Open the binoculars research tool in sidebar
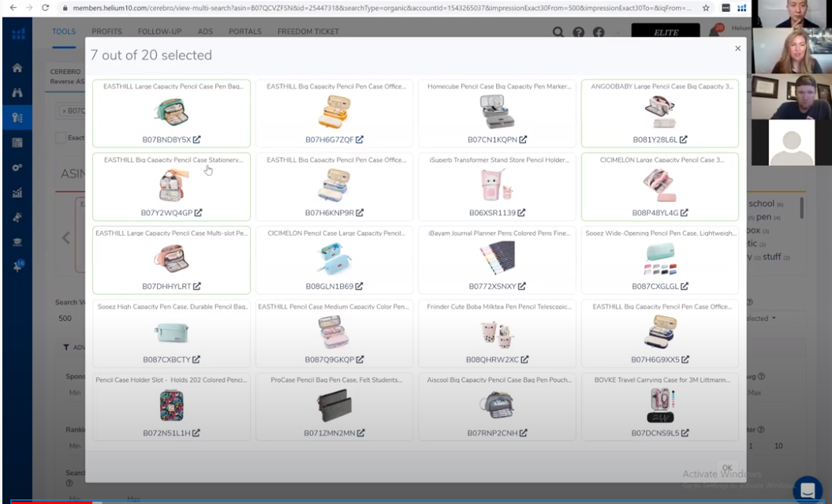This screenshot has width=832, height=504. pos(17,92)
